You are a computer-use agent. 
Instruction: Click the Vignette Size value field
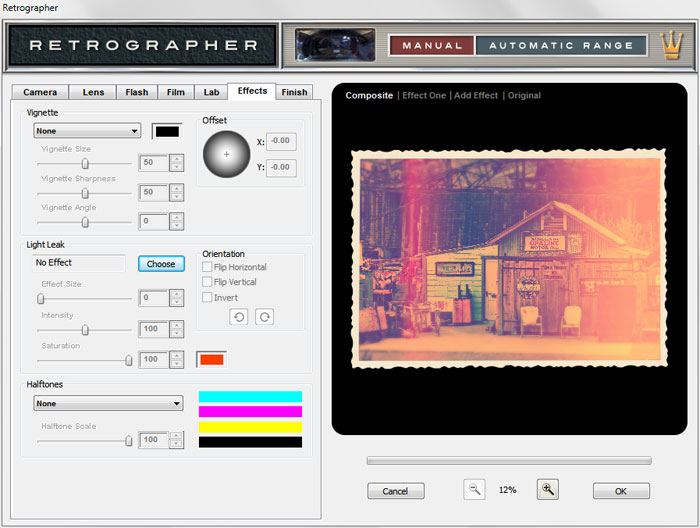154,162
